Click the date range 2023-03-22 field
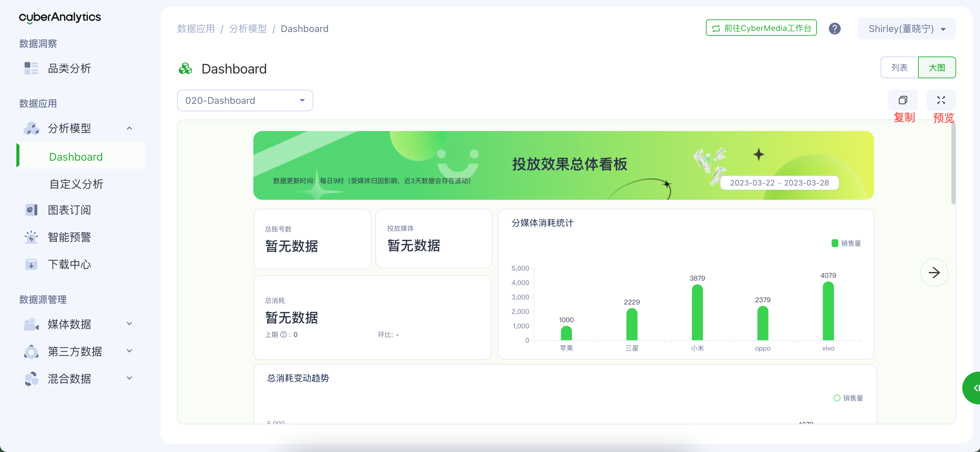 [x=779, y=183]
